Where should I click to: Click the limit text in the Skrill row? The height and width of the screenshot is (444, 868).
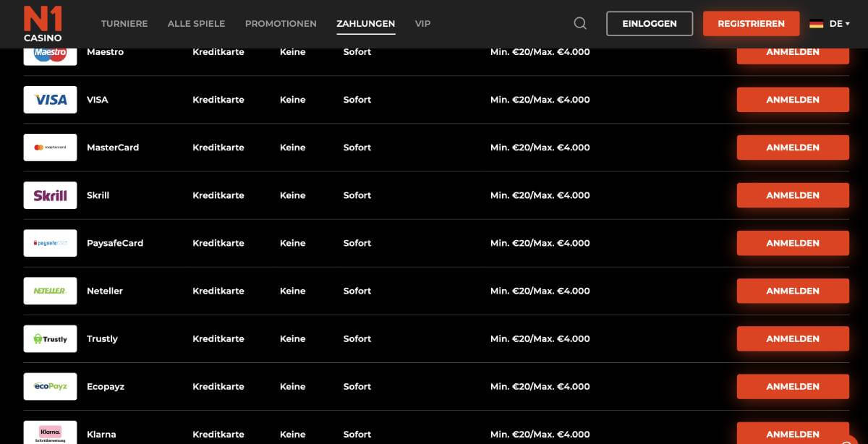tap(540, 195)
